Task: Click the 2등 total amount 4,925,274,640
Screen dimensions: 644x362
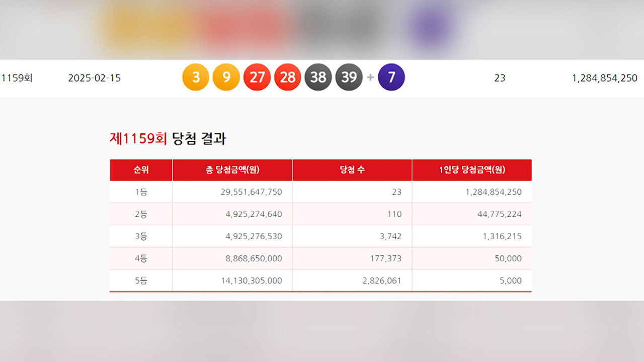Action: click(254, 214)
